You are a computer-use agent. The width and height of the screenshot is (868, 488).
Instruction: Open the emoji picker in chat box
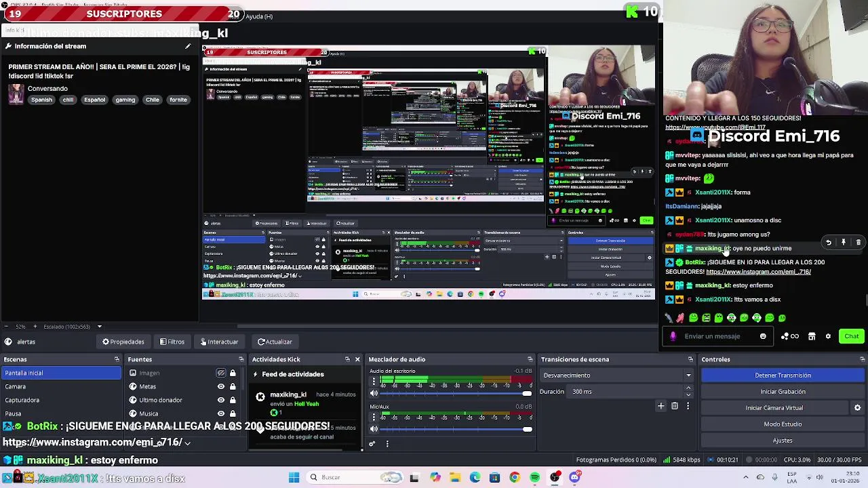click(763, 336)
